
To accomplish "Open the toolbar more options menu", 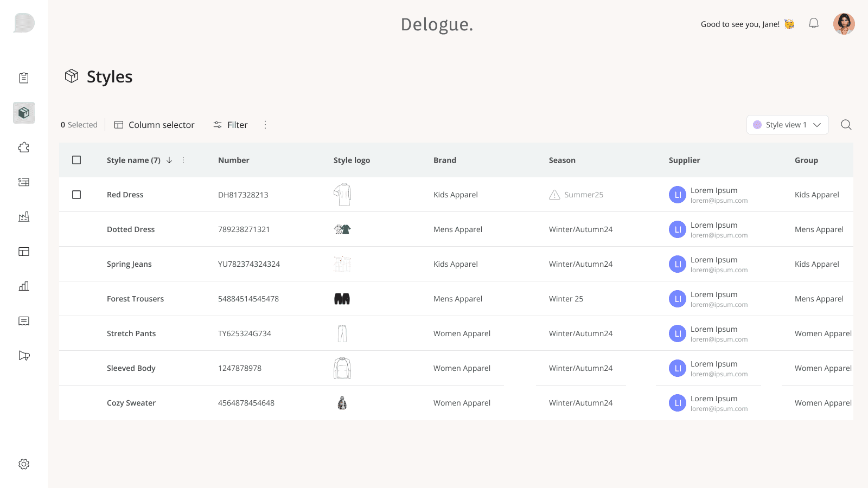I will pos(265,125).
